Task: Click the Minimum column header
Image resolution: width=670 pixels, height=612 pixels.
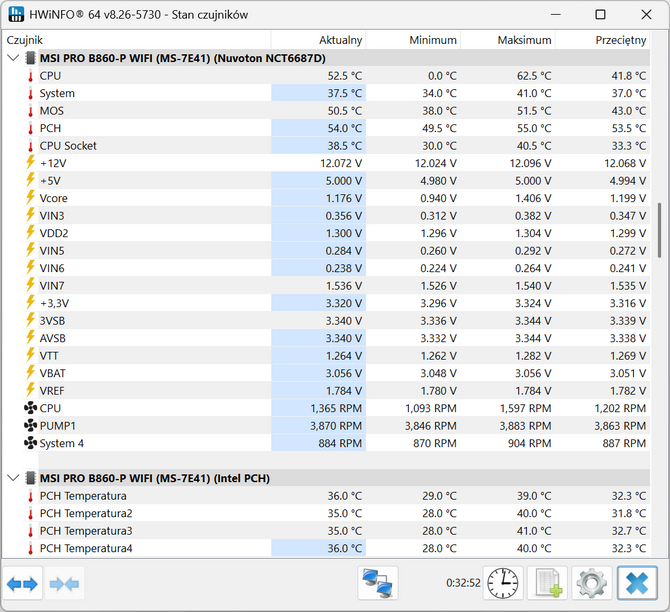Action: pyautogui.click(x=413, y=40)
